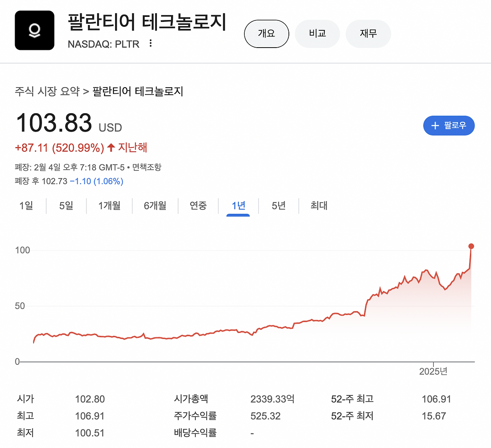The image size is (491, 448).
Task: Select the 6개월 time range
Action: click(155, 206)
